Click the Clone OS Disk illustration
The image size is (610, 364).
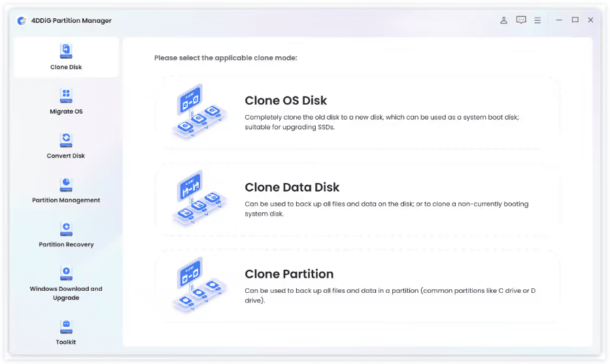(x=199, y=111)
